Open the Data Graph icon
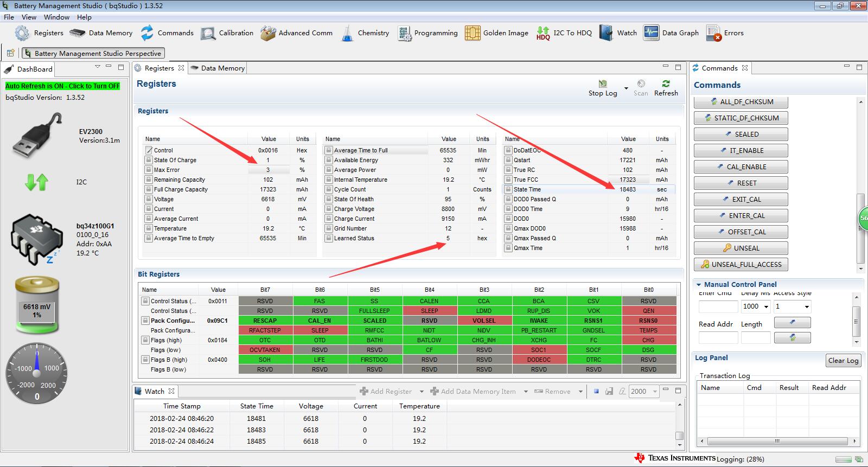868x467 pixels. pyautogui.click(x=651, y=33)
